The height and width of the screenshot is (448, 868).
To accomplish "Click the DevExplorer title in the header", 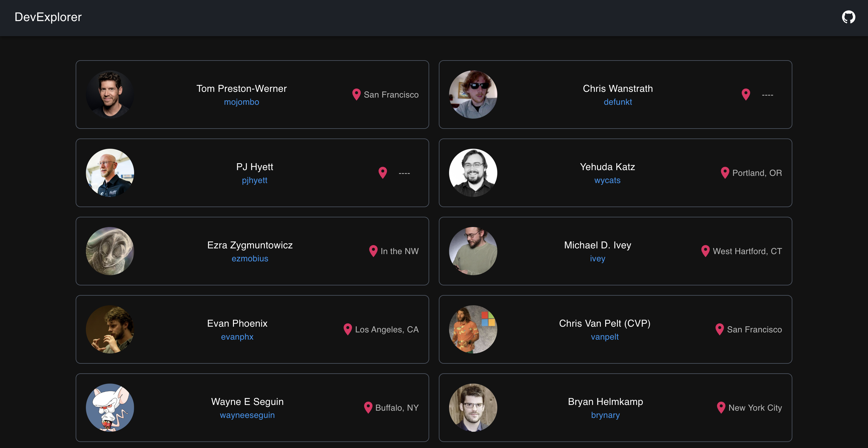I will (48, 17).
